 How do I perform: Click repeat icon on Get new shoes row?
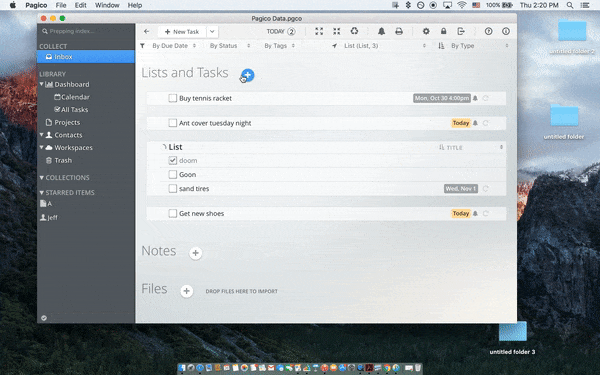pyautogui.click(x=486, y=214)
